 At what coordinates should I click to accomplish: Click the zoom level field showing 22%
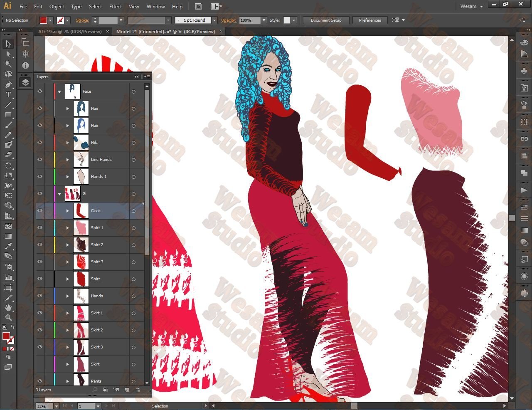44,406
